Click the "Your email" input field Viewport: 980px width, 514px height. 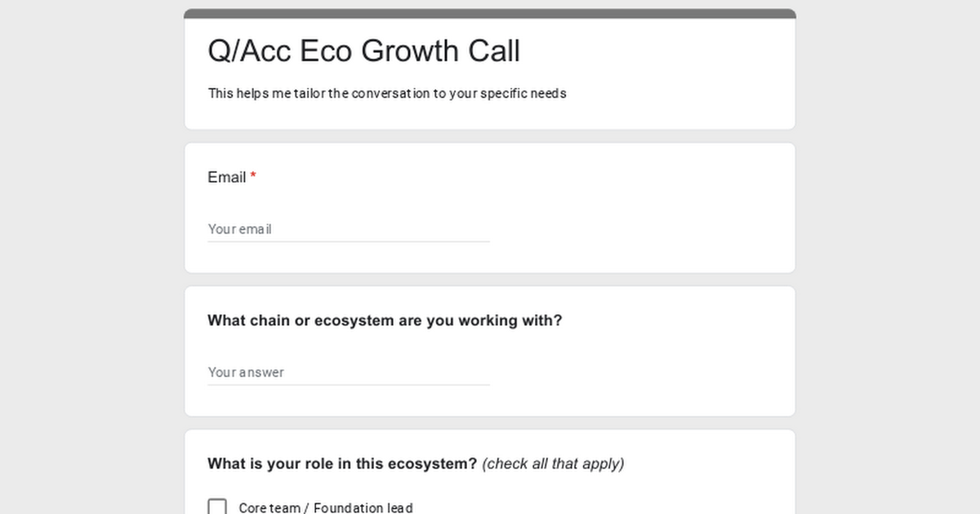click(349, 229)
